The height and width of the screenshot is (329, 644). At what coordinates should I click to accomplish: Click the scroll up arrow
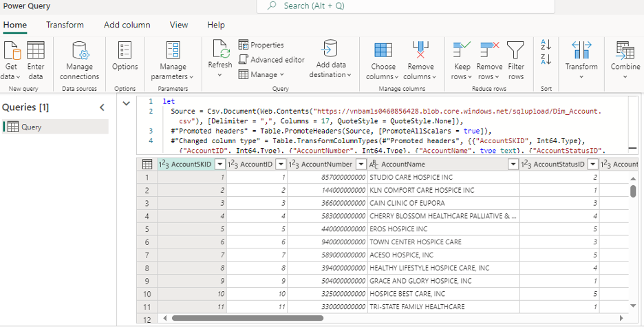click(x=633, y=178)
